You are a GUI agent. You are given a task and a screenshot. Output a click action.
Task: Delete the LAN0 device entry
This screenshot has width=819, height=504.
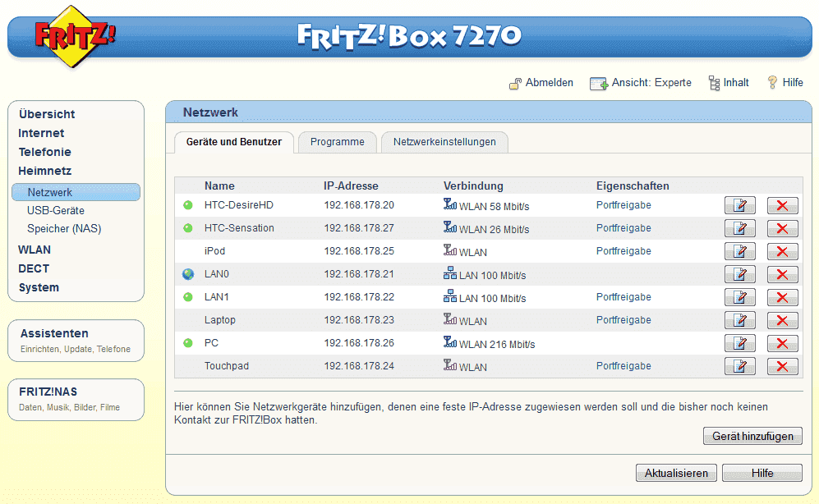click(x=782, y=274)
